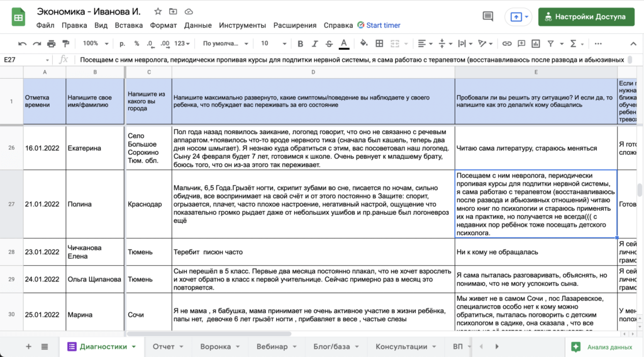Viewport: 644px width, 357px height.
Task: Click the Insert link icon
Action: pyautogui.click(x=507, y=43)
